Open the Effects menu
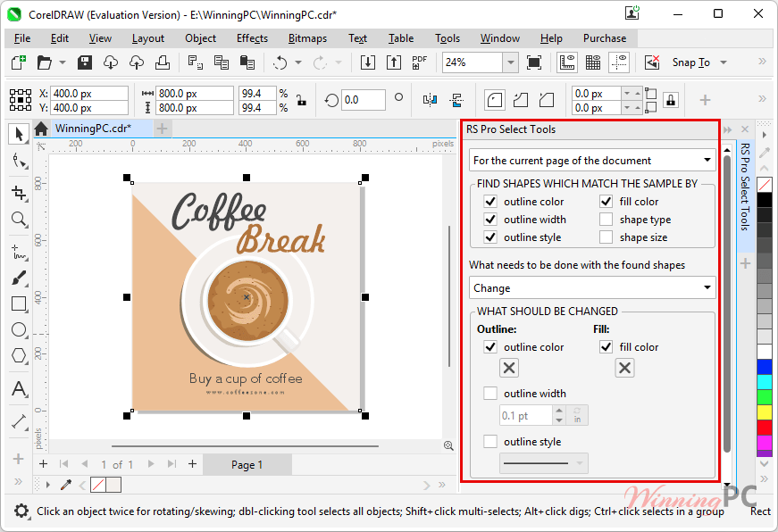This screenshot has width=778, height=532. (x=252, y=38)
